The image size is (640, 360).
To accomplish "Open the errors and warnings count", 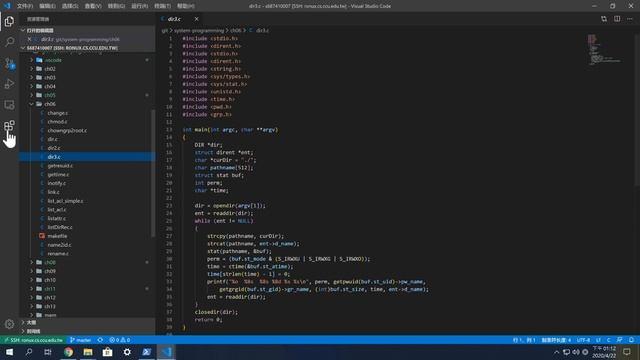I will coord(120,340).
